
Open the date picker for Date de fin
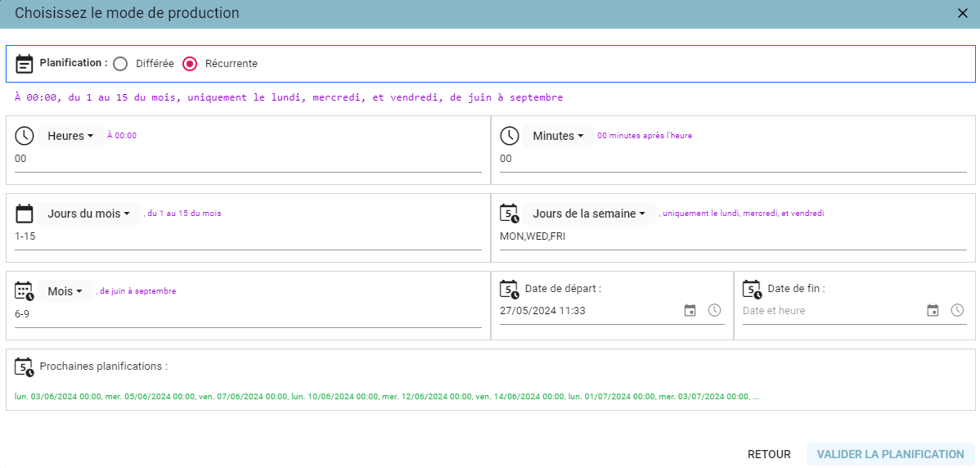(x=933, y=311)
